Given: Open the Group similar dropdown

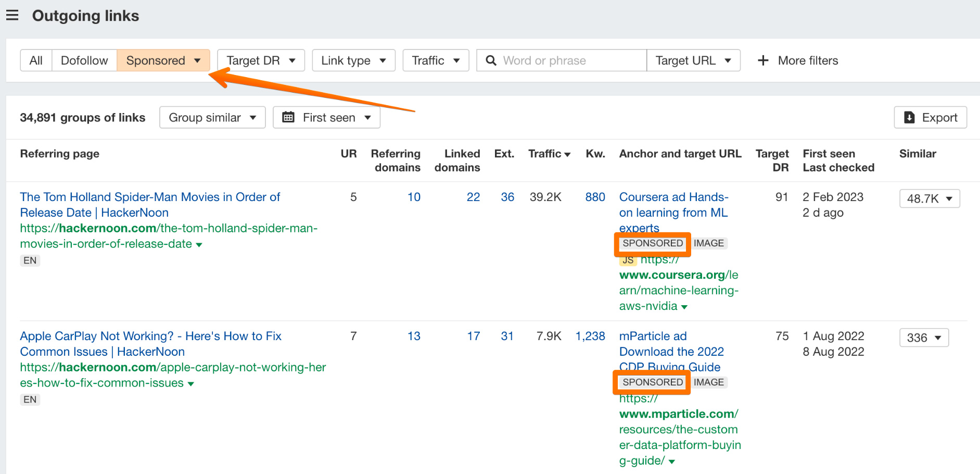Looking at the screenshot, I should 212,117.
